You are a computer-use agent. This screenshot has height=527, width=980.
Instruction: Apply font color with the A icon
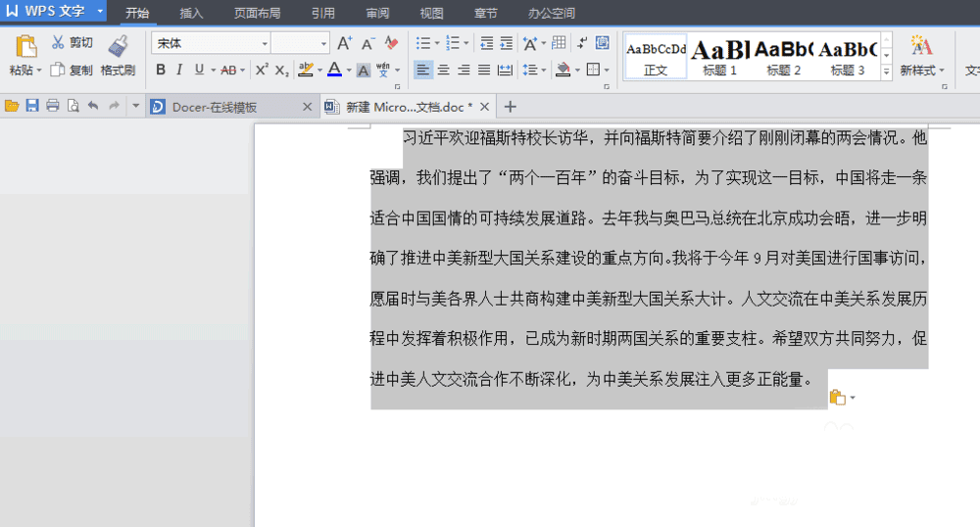[334, 70]
